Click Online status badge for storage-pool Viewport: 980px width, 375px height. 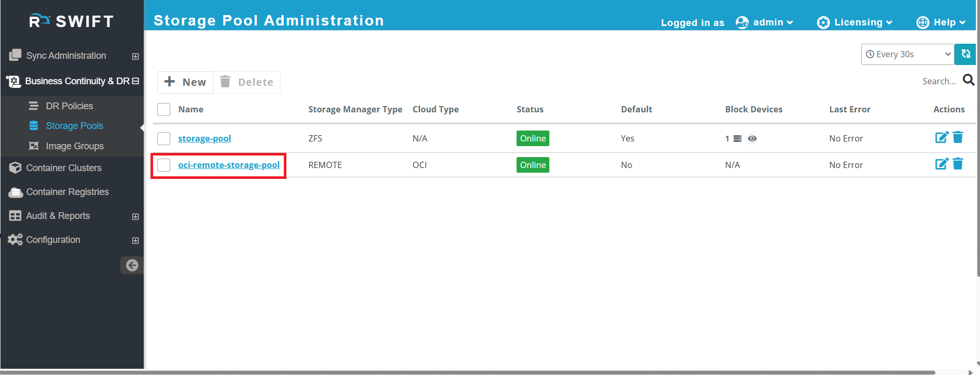(533, 138)
